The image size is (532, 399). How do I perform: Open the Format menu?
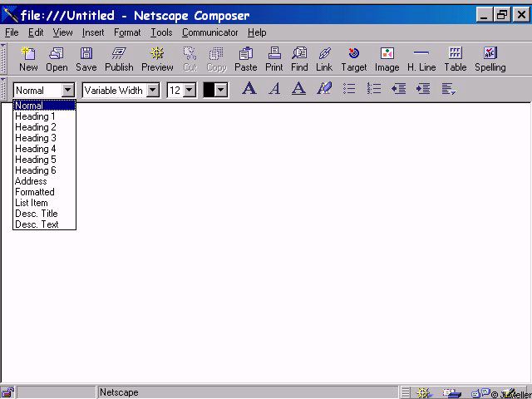pyautogui.click(x=127, y=32)
